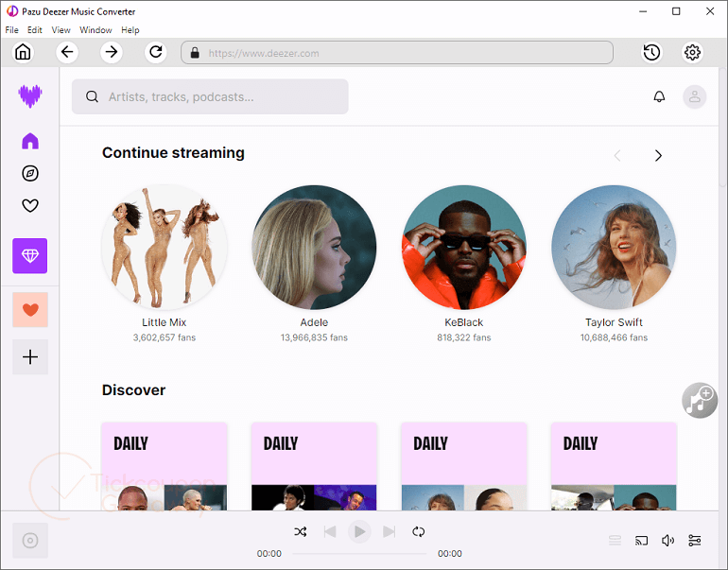
Task: Open the Explore compass sidebar icon
Action: pos(30,173)
